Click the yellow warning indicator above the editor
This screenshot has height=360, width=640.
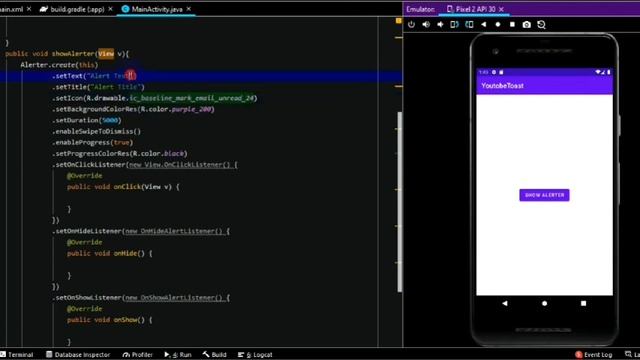[398, 20]
